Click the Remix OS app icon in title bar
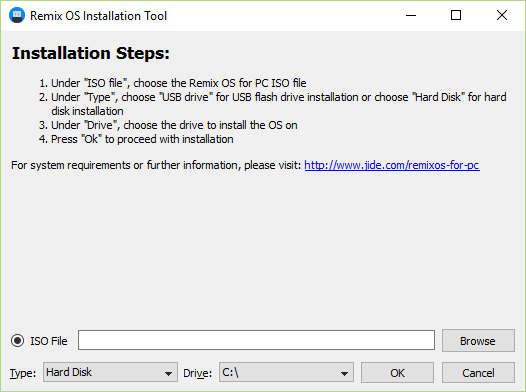This screenshot has height=392, width=526. click(17, 15)
